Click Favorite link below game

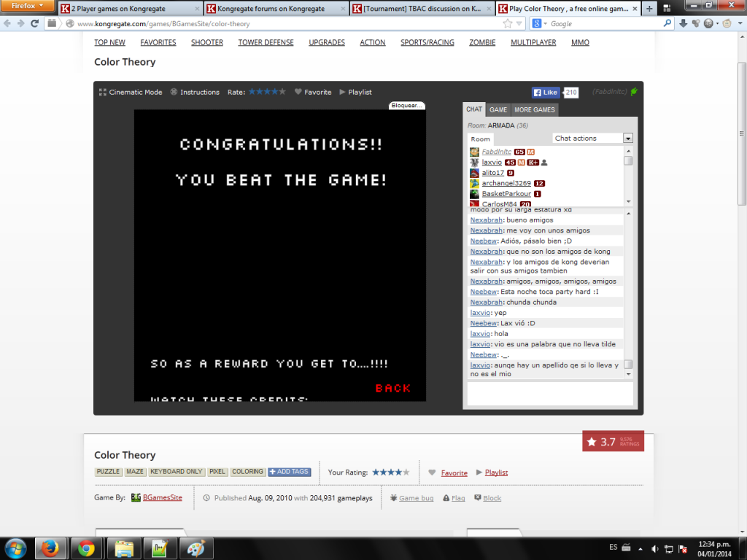click(454, 472)
